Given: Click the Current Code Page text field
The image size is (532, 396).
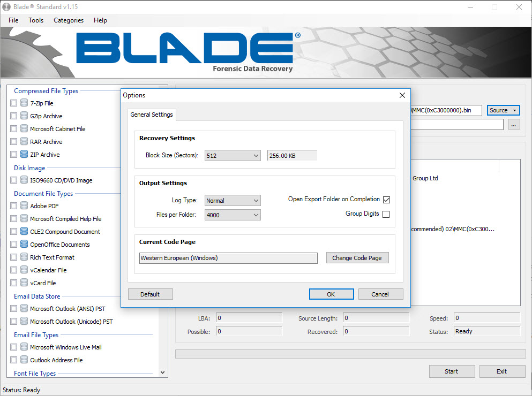Looking at the screenshot, I should coord(228,258).
